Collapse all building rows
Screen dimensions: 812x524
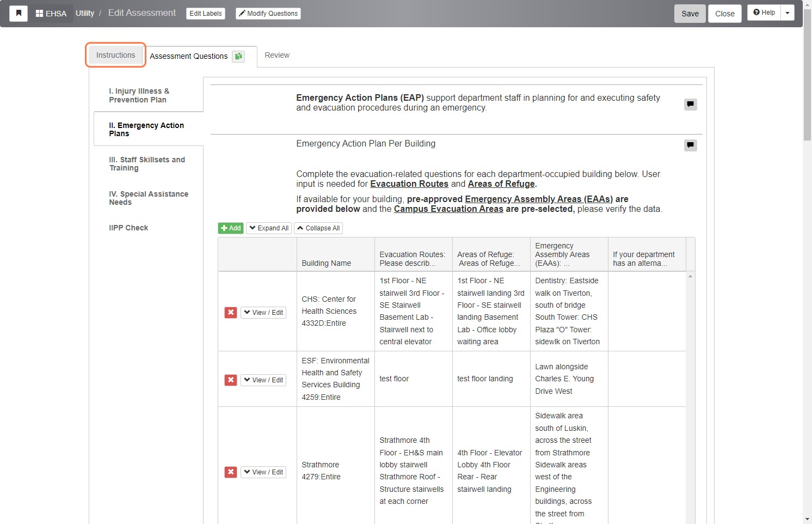tap(318, 228)
